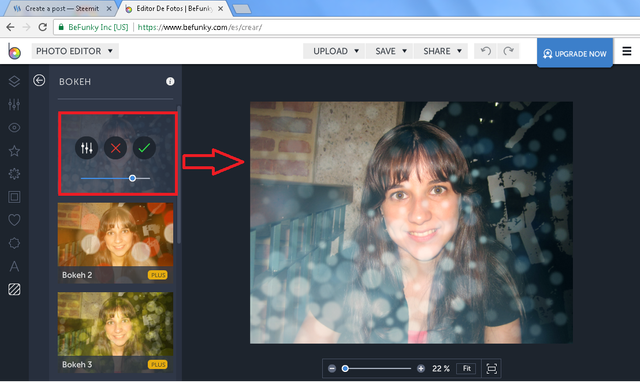Select the Bokeh 3 effect thumbnail
Screen dimensions: 640x382
[116, 332]
